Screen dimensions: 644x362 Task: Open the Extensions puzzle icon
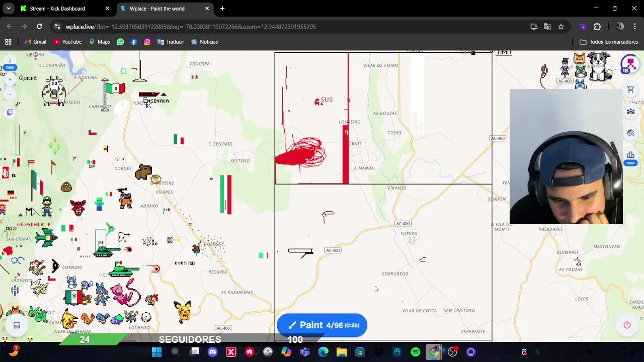coord(597,27)
